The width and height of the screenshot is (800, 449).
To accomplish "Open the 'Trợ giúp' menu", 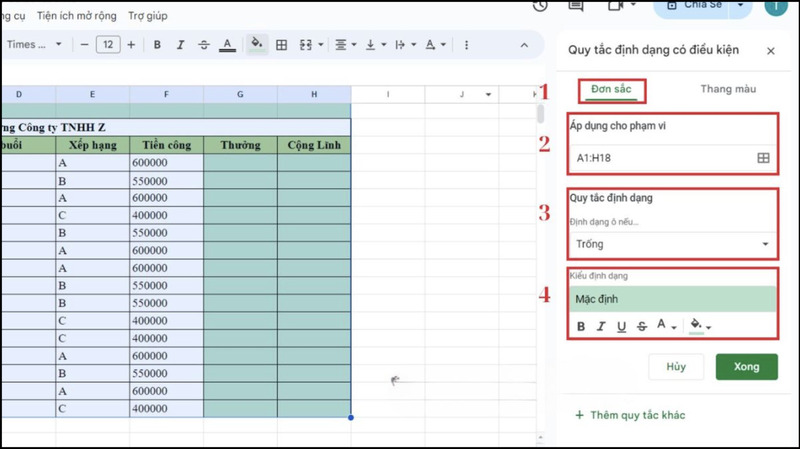I will click(148, 16).
